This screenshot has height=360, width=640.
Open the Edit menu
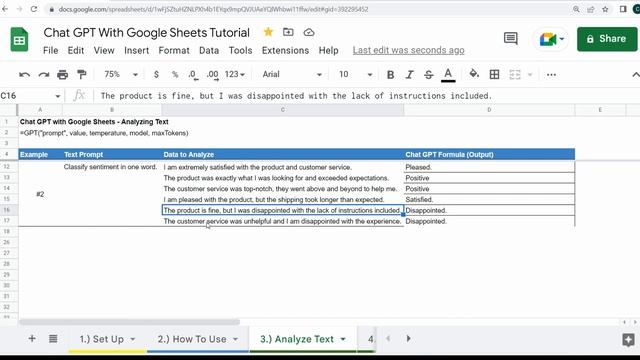click(76, 51)
